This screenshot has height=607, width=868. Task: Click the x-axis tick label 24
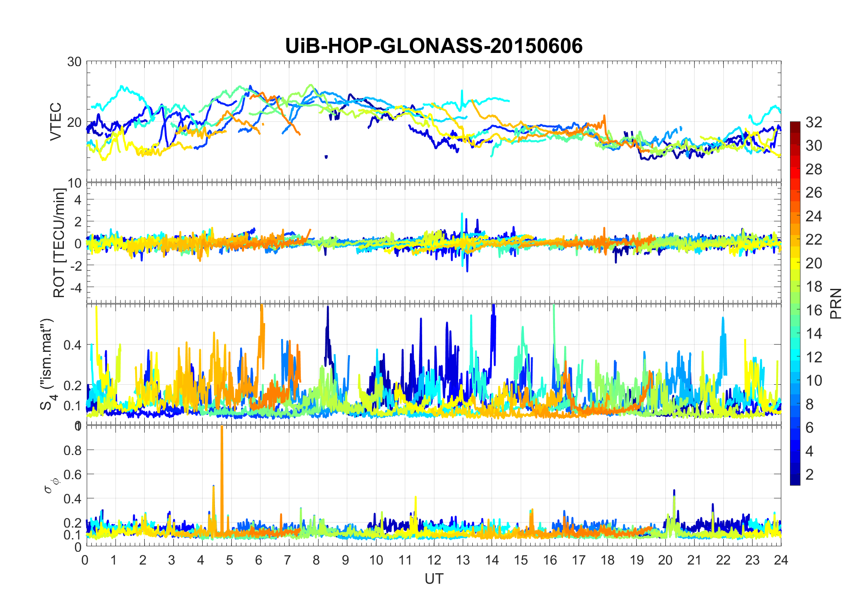click(781, 560)
